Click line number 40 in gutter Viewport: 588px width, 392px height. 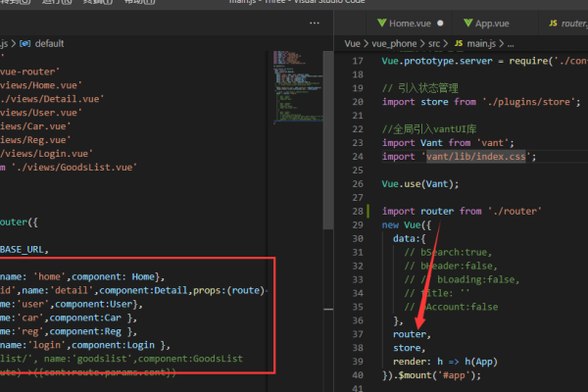point(358,375)
